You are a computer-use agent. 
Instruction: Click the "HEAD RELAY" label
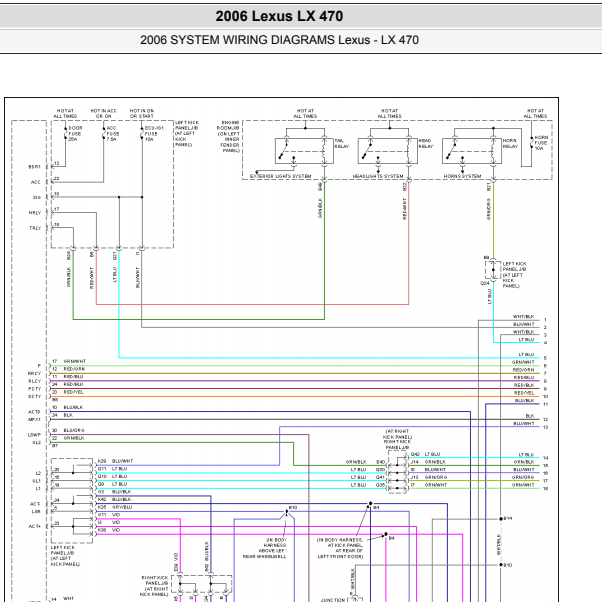tap(426, 144)
